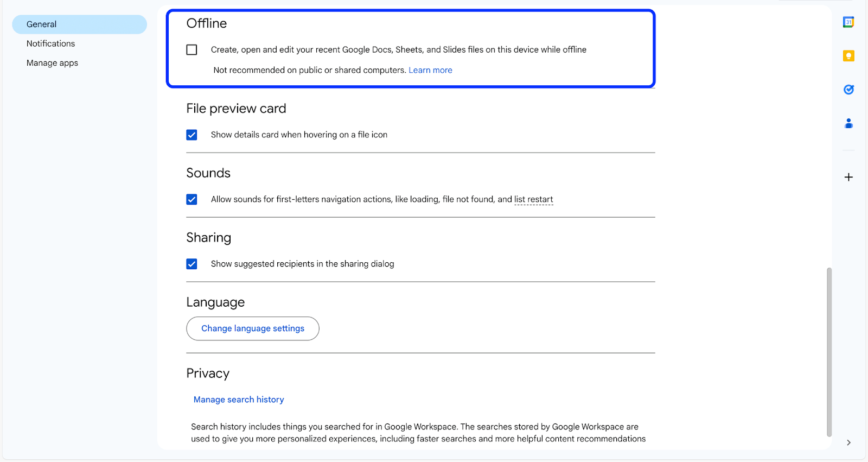Open the Google Tasks side panel
This screenshot has height=462, width=868.
tap(848, 90)
